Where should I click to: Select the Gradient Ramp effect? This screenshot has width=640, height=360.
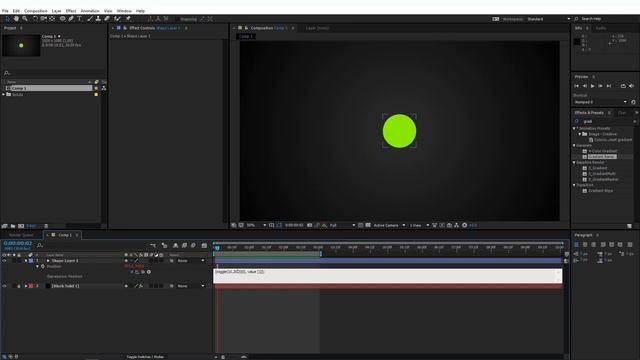pos(602,157)
